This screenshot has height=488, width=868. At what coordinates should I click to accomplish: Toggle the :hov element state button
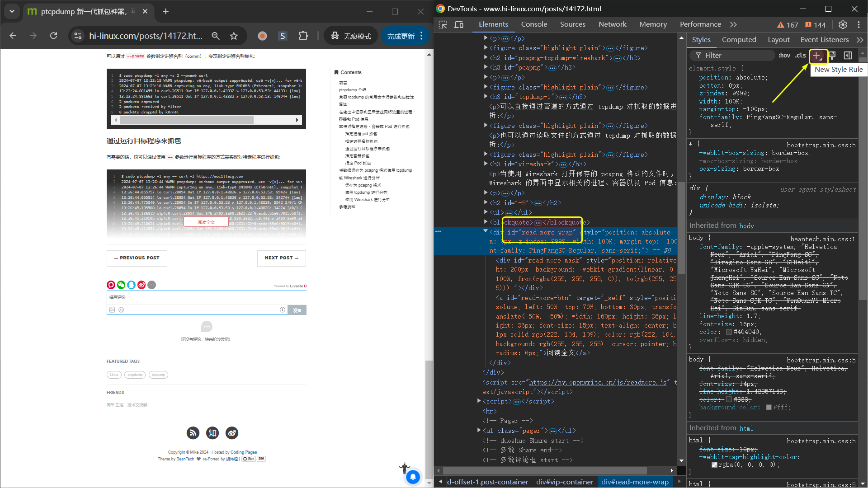[x=784, y=56]
